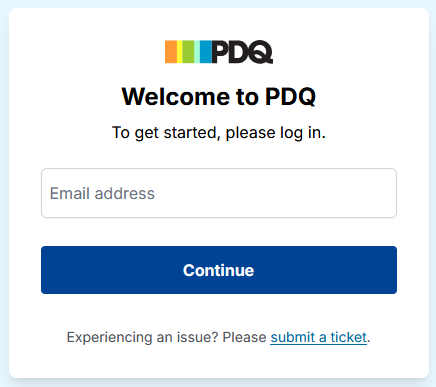Click the PDQ logo at top
The image size is (436, 387).
(x=219, y=52)
